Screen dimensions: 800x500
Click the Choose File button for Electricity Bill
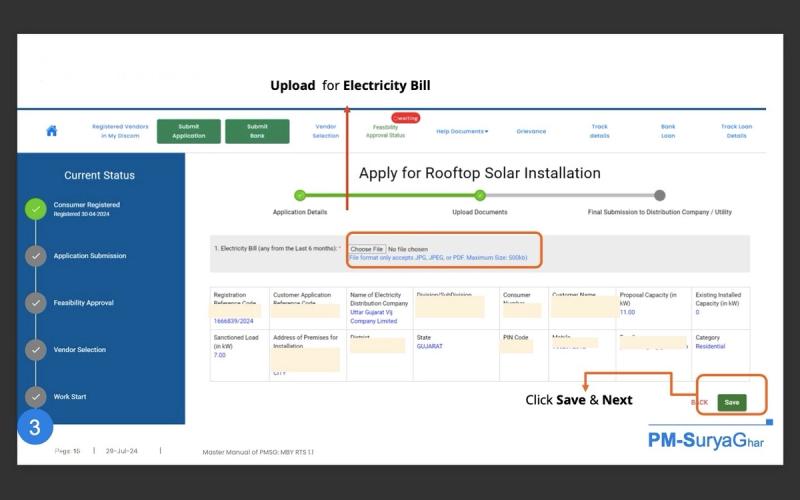tap(367, 249)
